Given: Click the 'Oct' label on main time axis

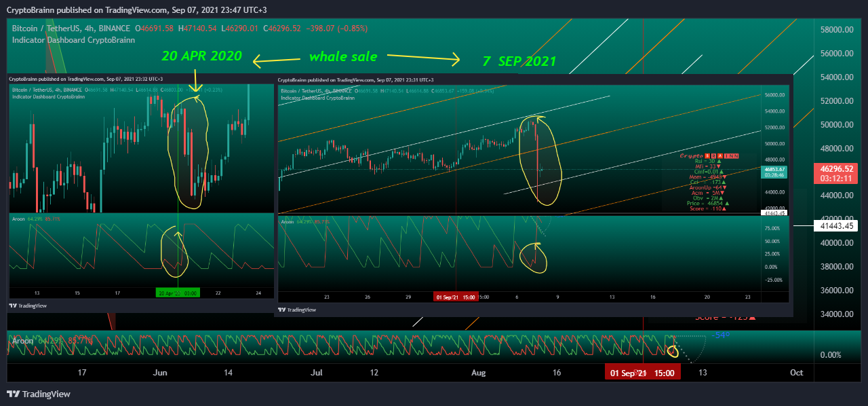Looking at the screenshot, I should (x=797, y=373).
